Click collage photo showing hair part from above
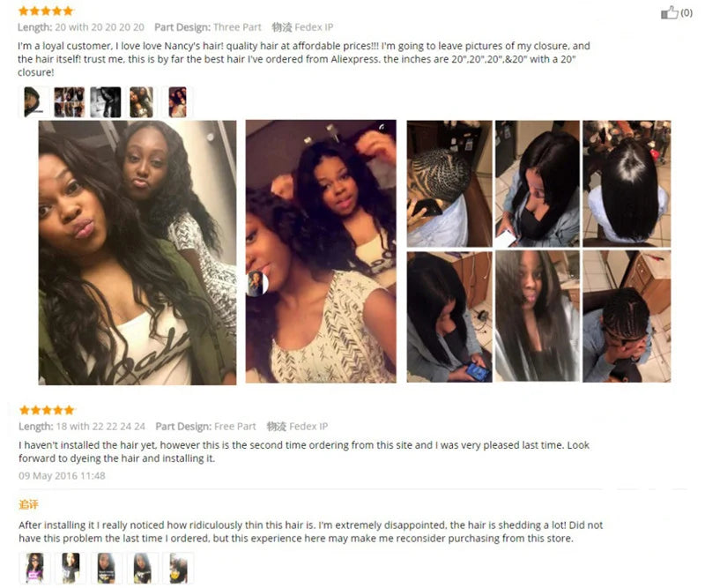Viewport: 705px width, 588px height. (x=627, y=183)
